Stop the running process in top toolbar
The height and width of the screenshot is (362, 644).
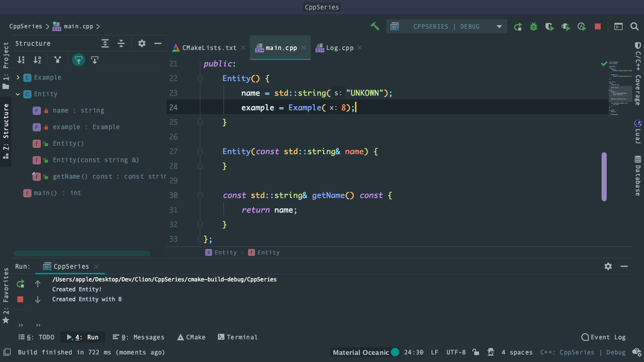coord(598,26)
